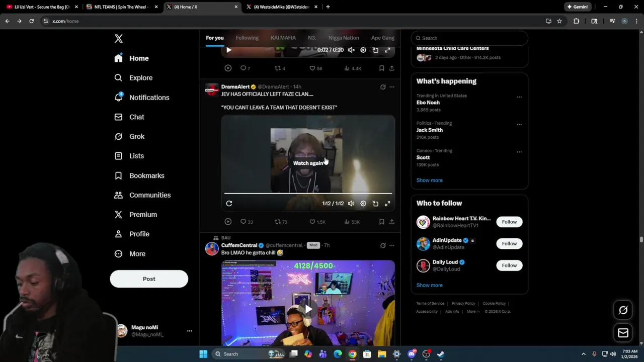Expand the More menu in sidebar
This screenshot has width=644, height=362.
130,254
